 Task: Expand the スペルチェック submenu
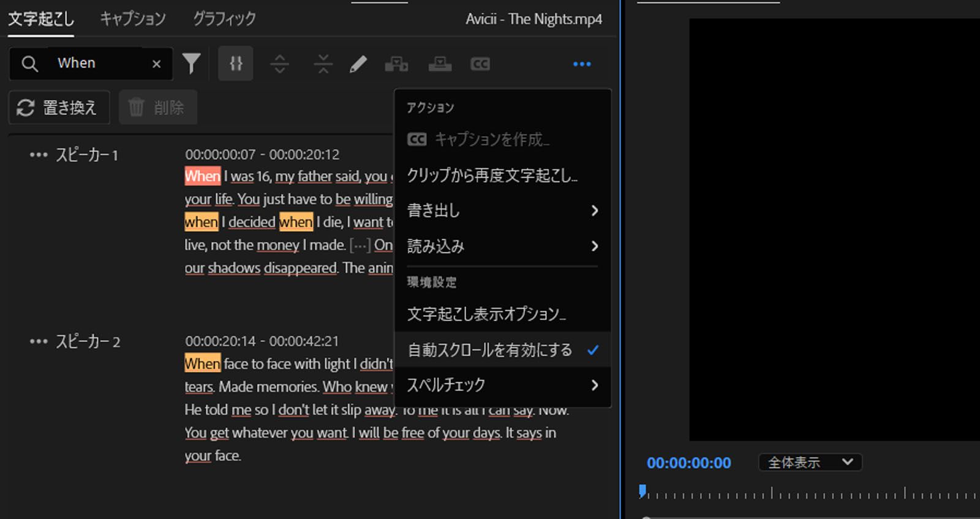click(502, 385)
